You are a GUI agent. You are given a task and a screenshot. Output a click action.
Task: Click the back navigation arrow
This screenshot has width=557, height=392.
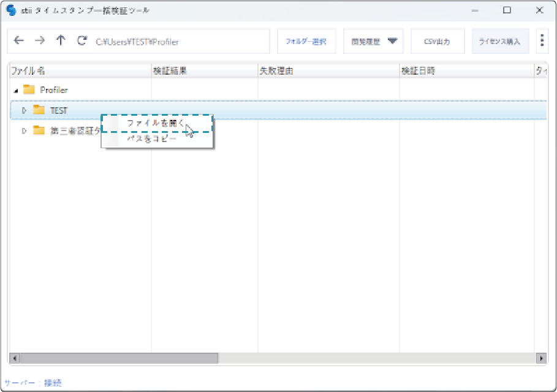(19, 40)
